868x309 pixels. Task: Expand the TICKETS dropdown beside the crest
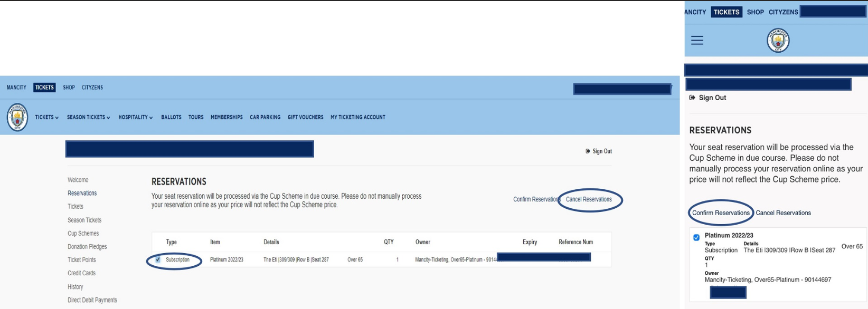point(47,118)
